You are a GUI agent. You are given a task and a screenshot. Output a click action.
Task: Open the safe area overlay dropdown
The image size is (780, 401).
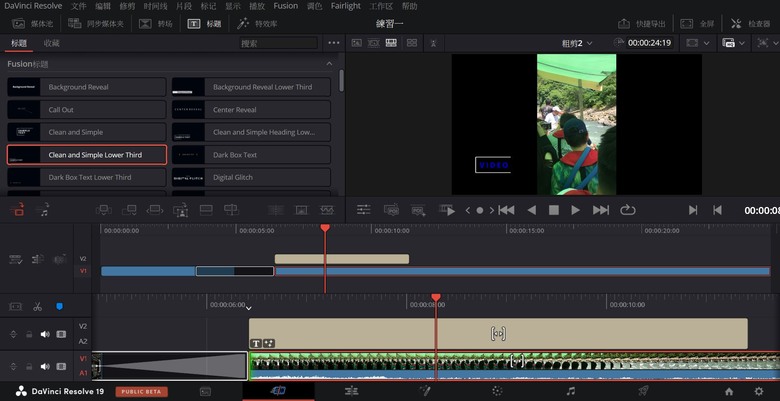(x=775, y=43)
